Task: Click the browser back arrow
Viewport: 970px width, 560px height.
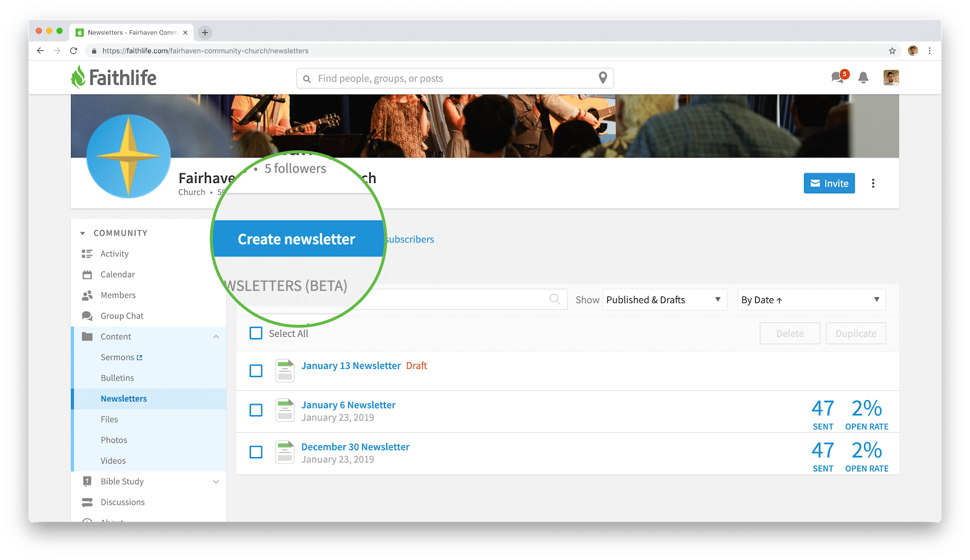Action: pyautogui.click(x=41, y=51)
